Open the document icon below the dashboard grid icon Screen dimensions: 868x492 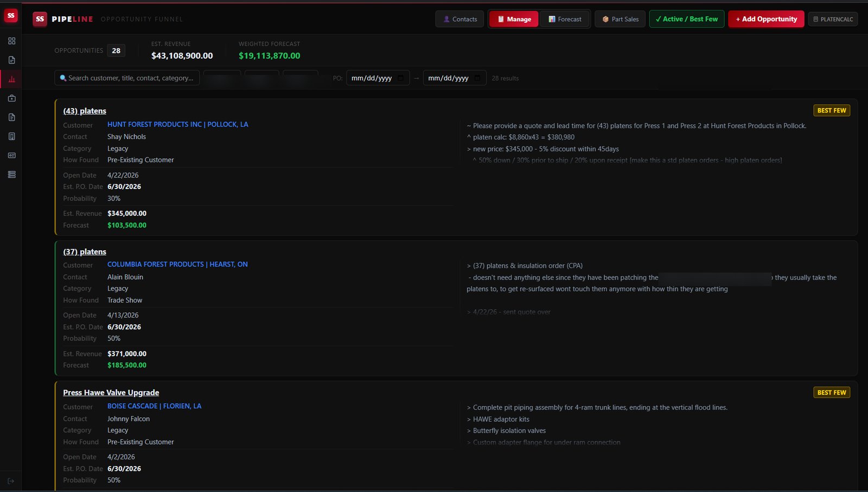tap(11, 60)
